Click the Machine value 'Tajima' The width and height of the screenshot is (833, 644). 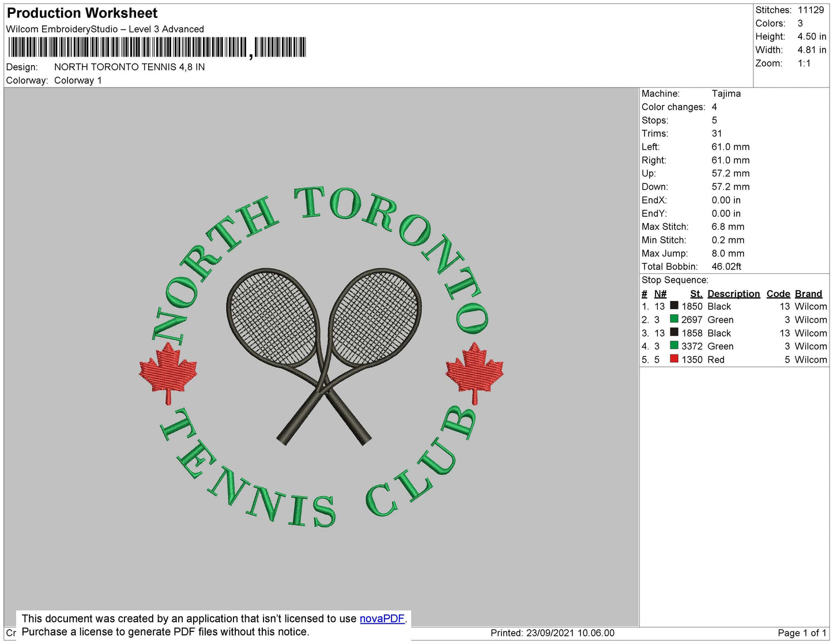point(726,93)
